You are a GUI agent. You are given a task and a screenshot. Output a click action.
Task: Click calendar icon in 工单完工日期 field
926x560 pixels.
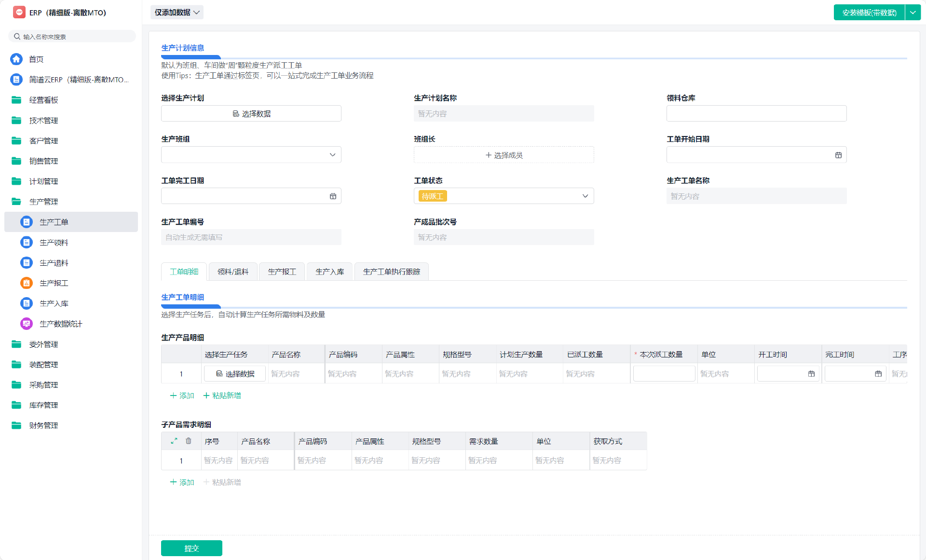point(333,196)
